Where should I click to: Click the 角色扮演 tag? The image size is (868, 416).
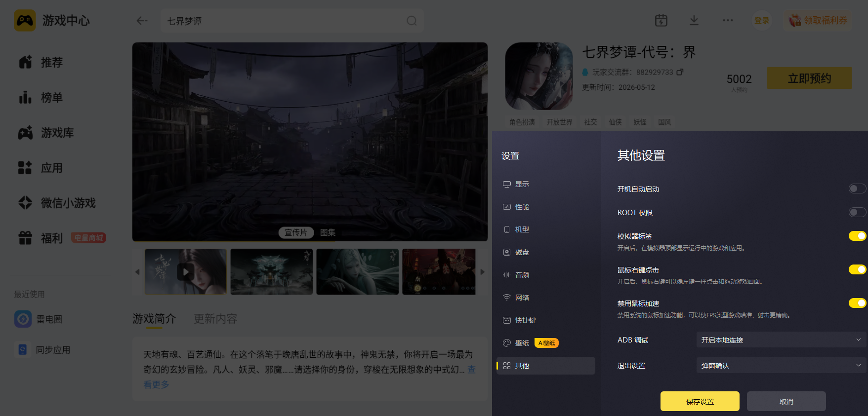(x=522, y=122)
